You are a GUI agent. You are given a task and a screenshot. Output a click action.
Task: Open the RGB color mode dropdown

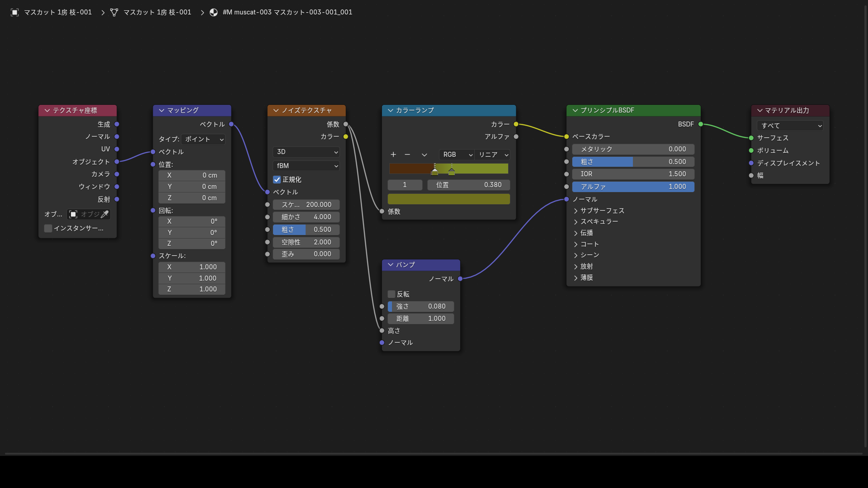point(457,155)
